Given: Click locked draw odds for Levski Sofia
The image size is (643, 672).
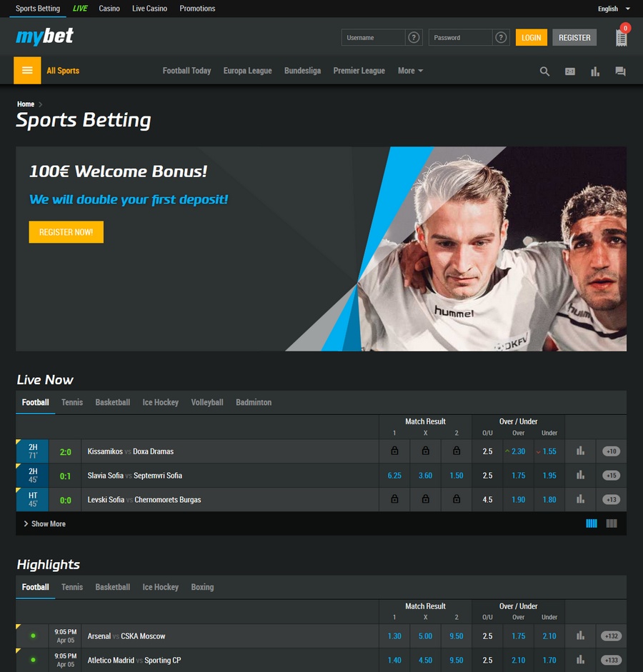Looking at the screenshot, I should pyautogui.click(x=425, y=499).
